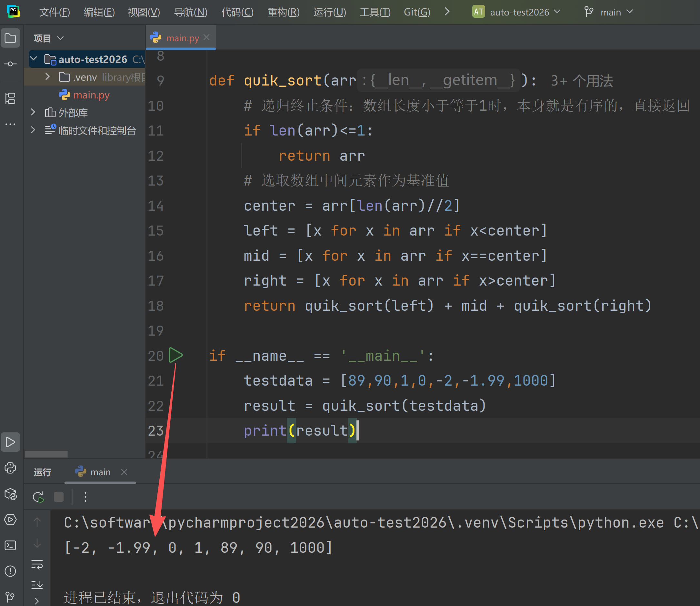Viewport: 700px width, 606px height.
Task: Open the Git(G) menu
Action: click(417, 12)
